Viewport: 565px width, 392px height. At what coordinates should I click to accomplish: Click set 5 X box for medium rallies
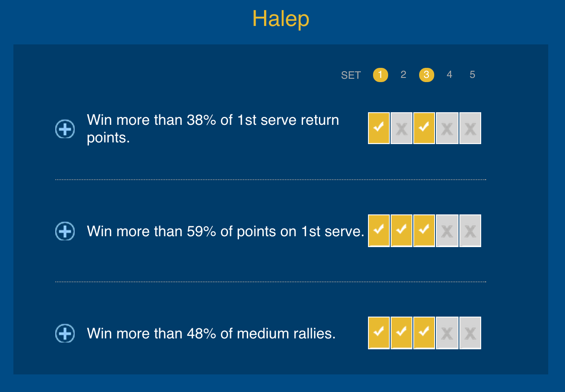pos(470,333)
